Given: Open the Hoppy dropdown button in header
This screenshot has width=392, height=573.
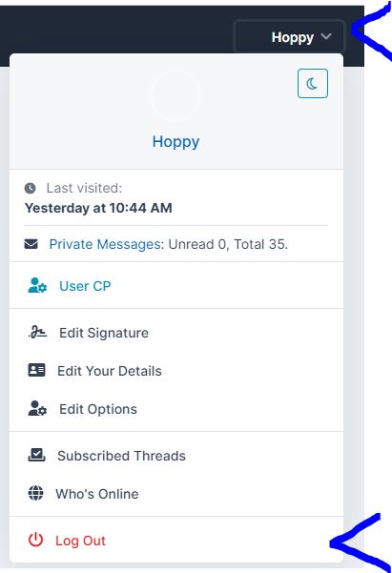Looking at the screenshot, I should [x=289, y=36].
